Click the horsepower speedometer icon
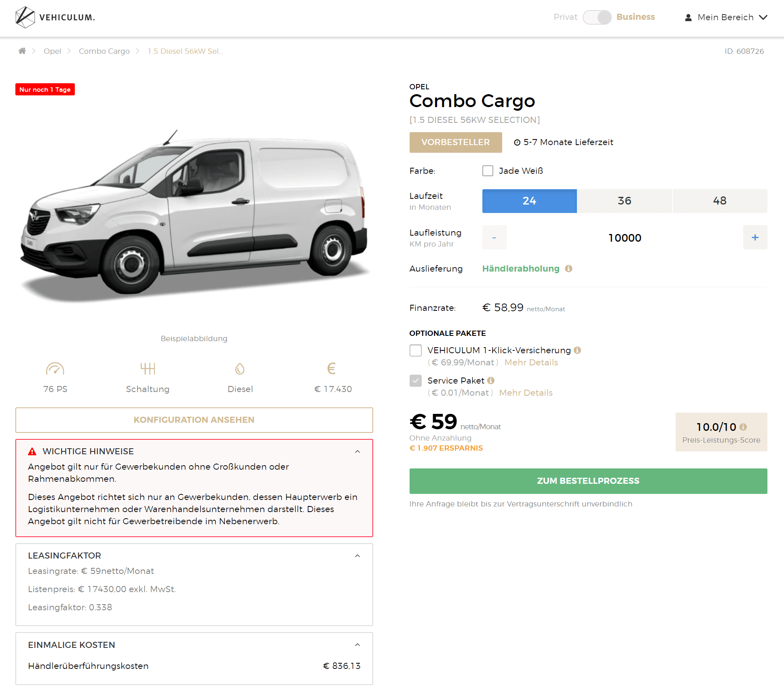 pyautogui.click(x=55, y=369)
